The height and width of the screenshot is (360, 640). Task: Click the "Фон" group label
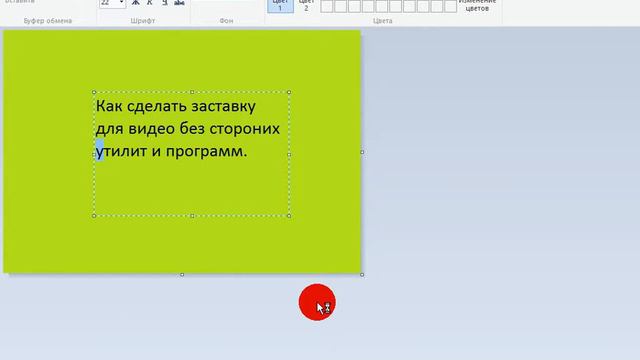(x=227, y=21)
